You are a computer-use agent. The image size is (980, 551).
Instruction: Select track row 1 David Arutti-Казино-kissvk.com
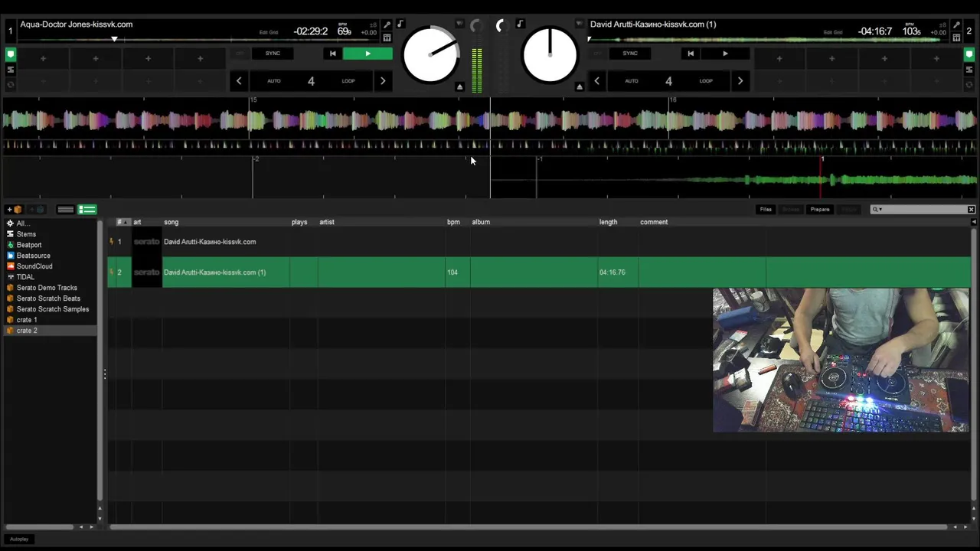pos(539,242)
